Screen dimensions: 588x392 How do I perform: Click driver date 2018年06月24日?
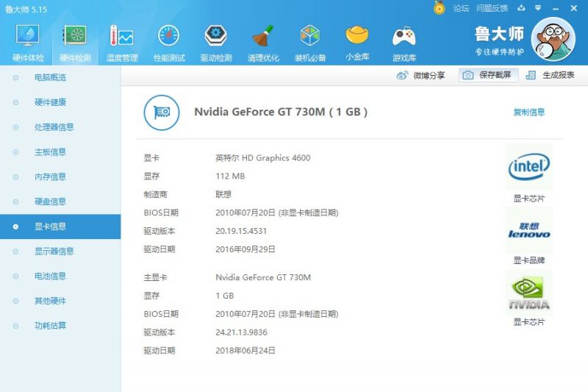point(245,351)
